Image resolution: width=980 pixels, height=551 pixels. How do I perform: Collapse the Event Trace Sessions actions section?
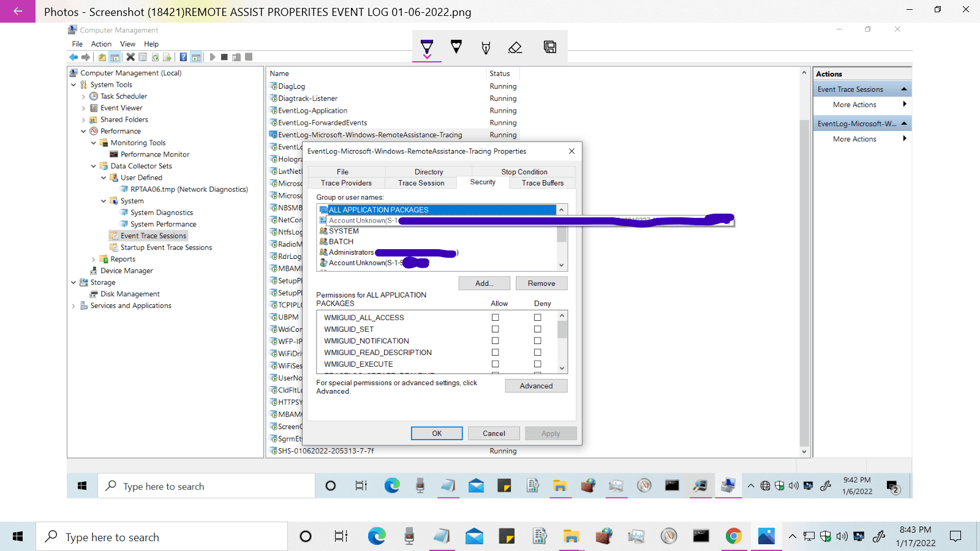tap(903, 89)
